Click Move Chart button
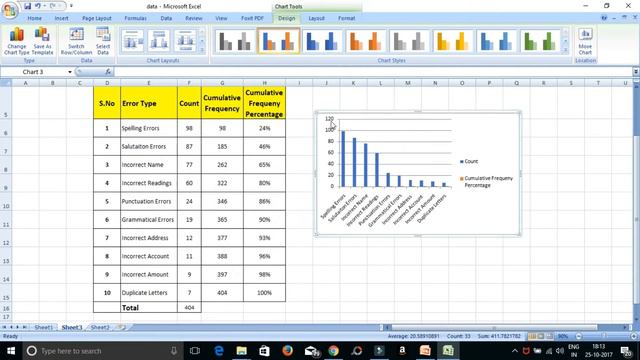This screenshot has width=640, height=360. (x=585, y=41)
